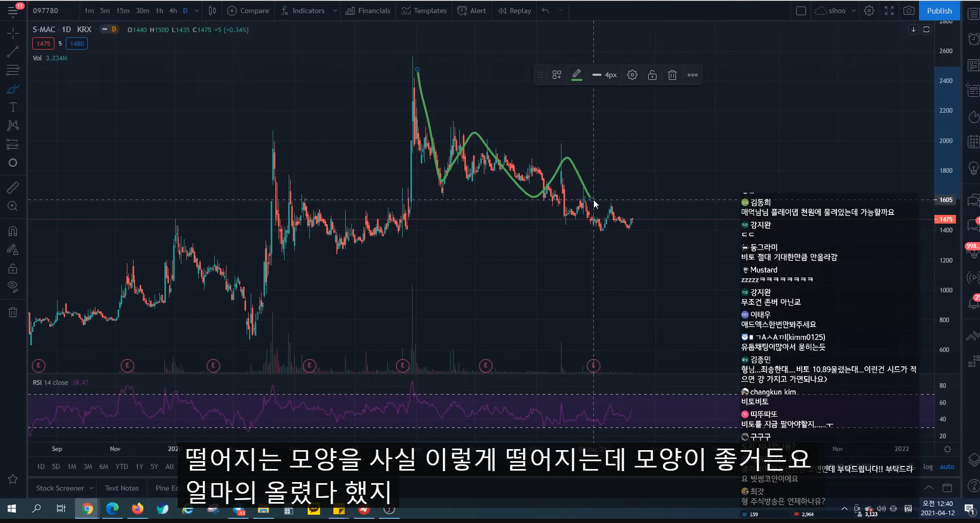The image size is (980, 523).
Task: Open the Windows Start menu
Action: pos(11,508)
